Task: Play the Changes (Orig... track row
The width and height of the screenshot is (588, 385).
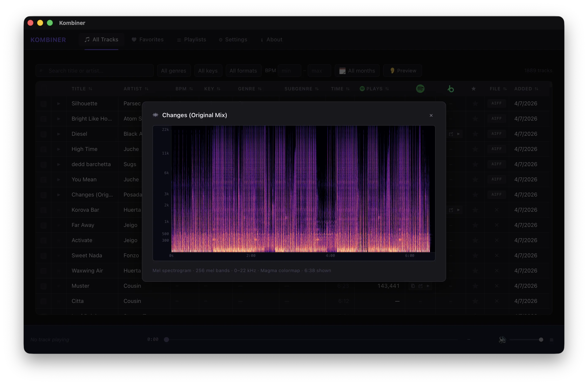Action: (x=59, y=195)
